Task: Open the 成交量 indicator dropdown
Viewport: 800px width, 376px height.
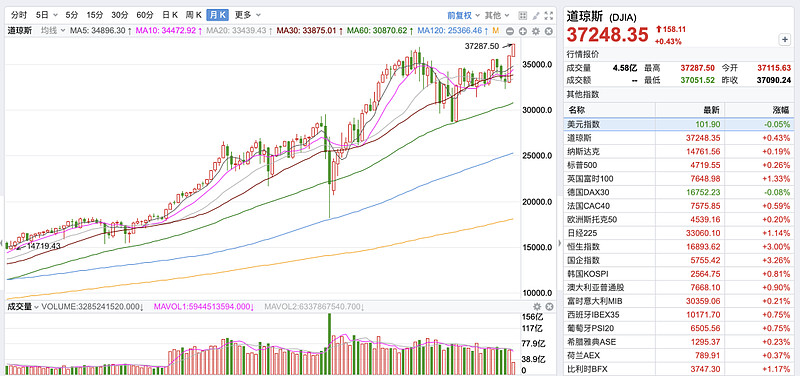Action: 22,307
